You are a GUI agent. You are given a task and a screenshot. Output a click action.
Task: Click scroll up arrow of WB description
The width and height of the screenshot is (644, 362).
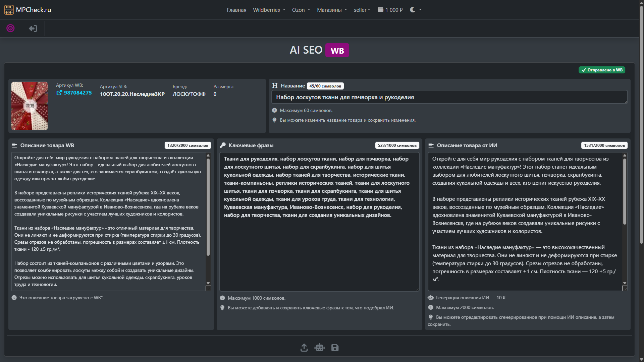click(x=208, y=156)
